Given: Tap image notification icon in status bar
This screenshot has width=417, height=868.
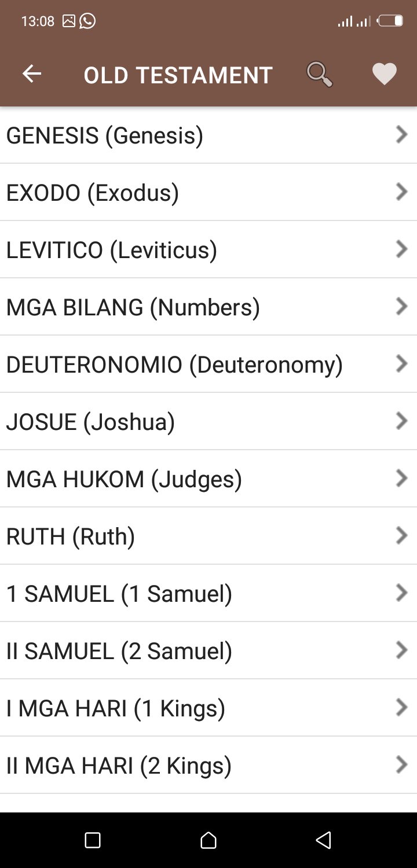Looking at the screenshot, I should [x=68, y=21].
